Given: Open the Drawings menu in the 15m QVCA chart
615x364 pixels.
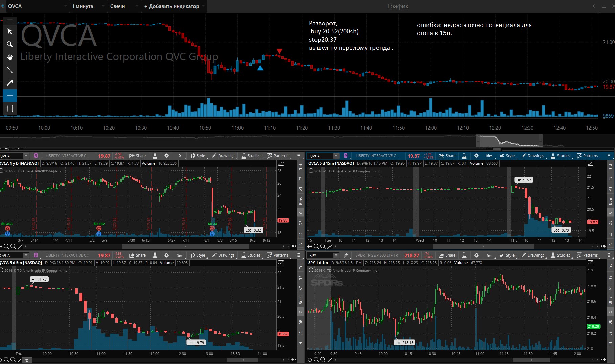Looking at the screenshot, I should tap(532, 156).
